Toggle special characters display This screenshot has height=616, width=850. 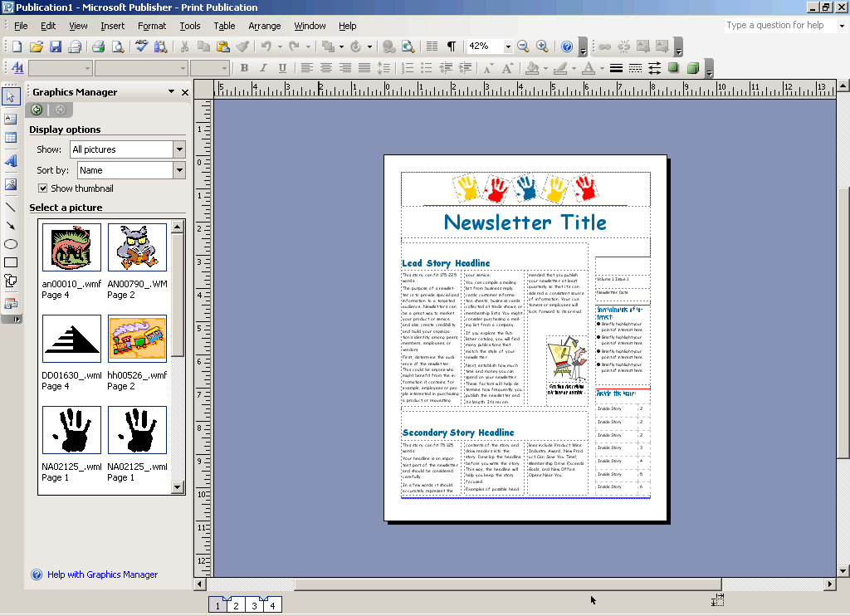tap(450, 46)
